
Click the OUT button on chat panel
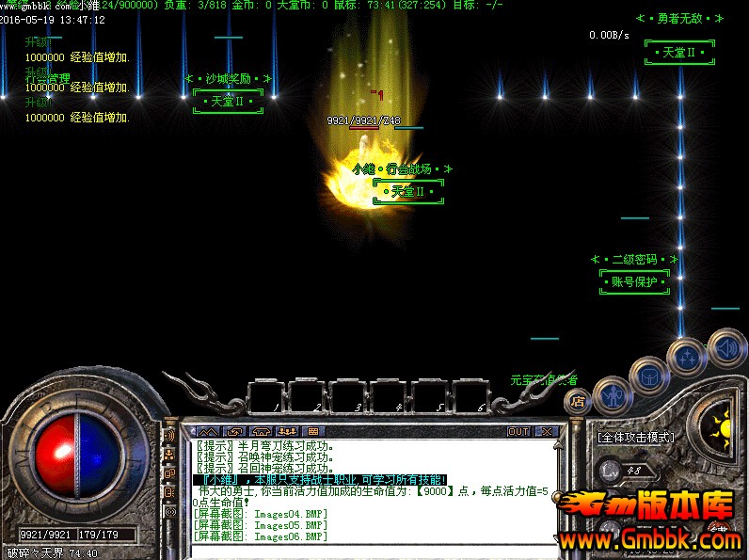518,431
